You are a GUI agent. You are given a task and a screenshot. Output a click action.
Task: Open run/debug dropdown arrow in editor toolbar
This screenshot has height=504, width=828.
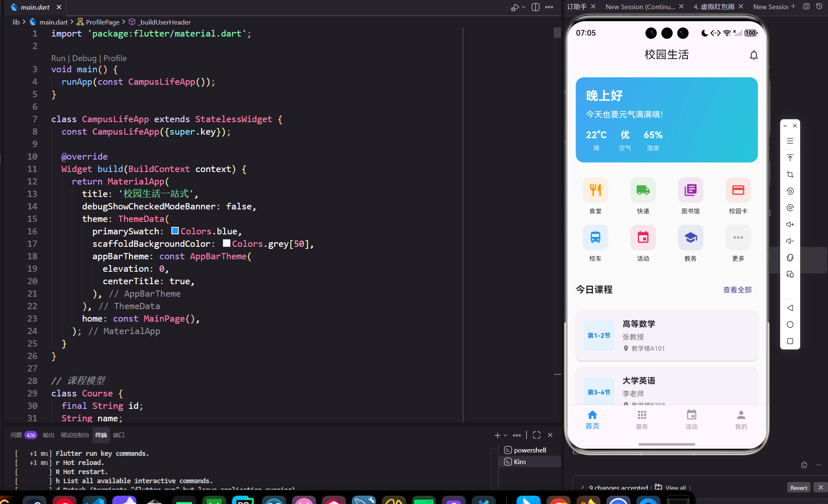pyautogui.click(x=524, y=7)
